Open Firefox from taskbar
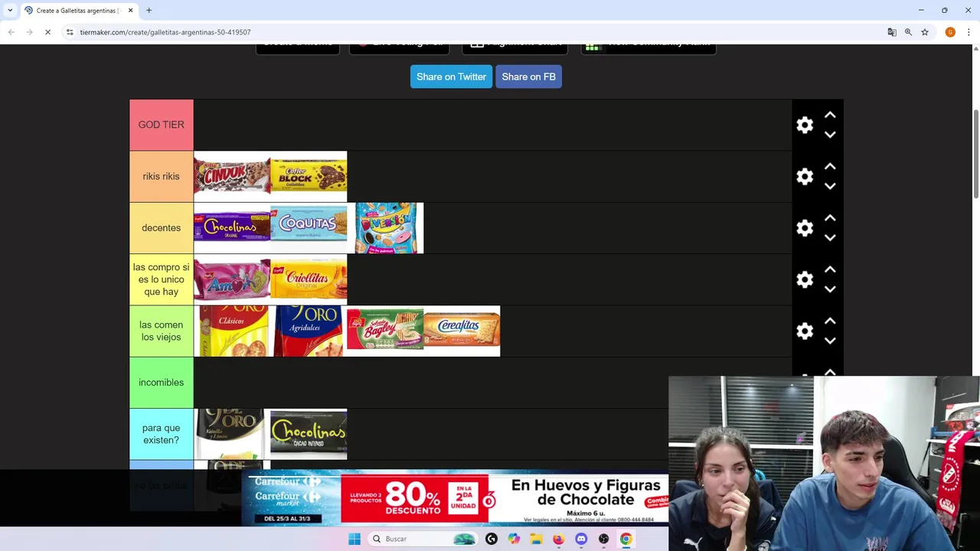Viewport: 980px width, 551px height. click(559, 539)
